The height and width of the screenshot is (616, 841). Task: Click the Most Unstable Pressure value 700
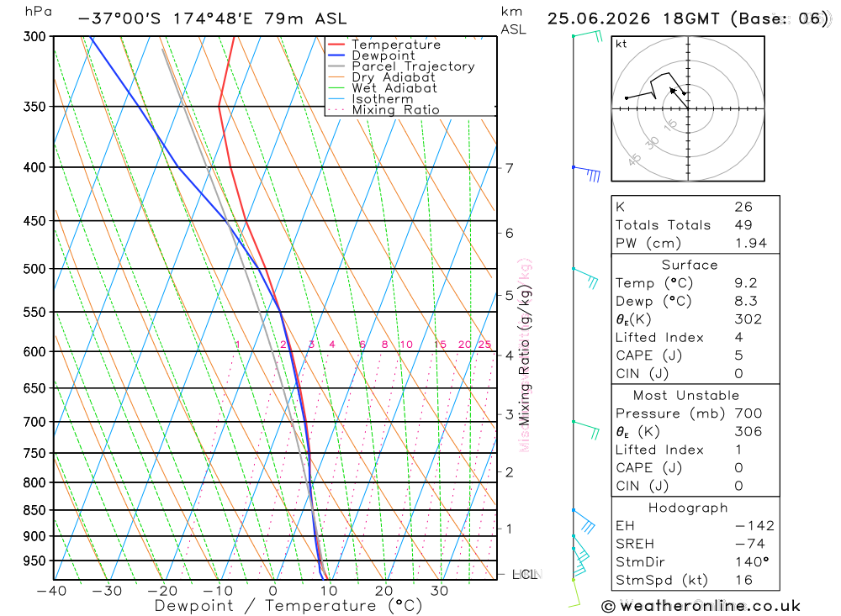coord(748,413)
